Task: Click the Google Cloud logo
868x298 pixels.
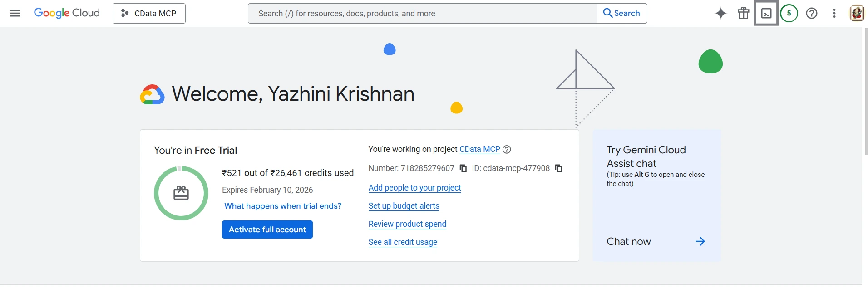Action: click(67, 13)
